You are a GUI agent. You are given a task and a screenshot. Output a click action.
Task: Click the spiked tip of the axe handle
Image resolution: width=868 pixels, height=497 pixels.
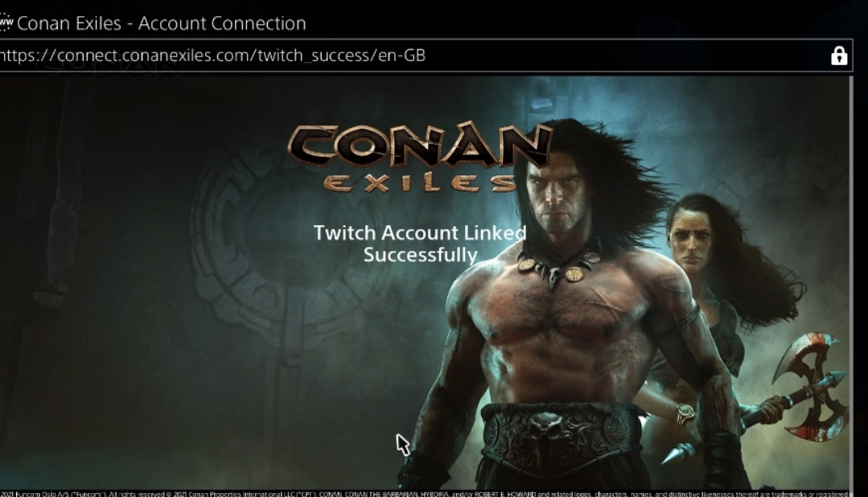coord(678,454)
